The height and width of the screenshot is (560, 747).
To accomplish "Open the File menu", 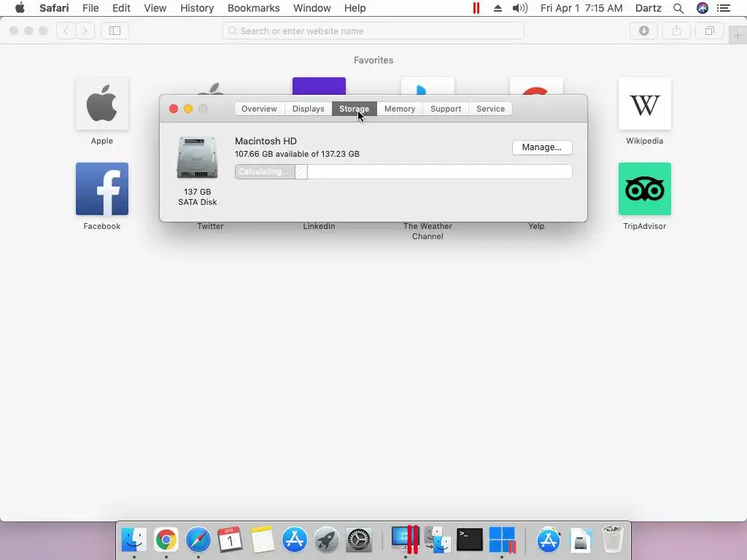I will click(90, 8).
